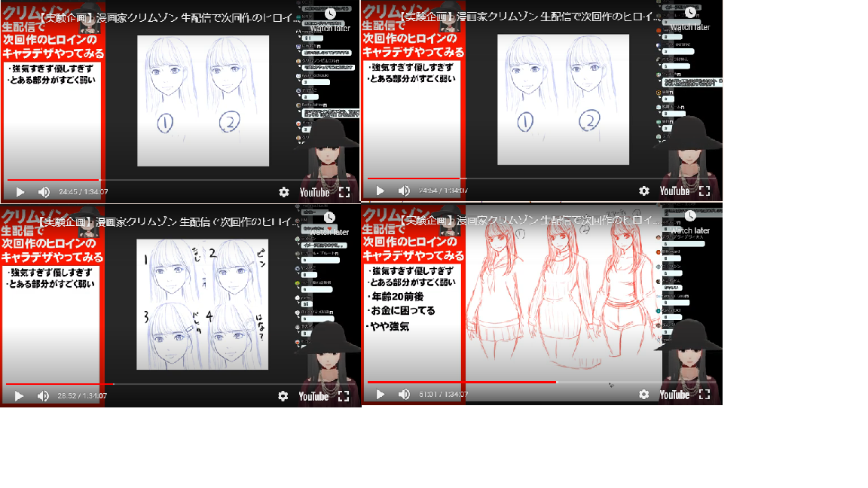Play the video paused at 24:54
This screenshot has height=488, width=868.
381,191
